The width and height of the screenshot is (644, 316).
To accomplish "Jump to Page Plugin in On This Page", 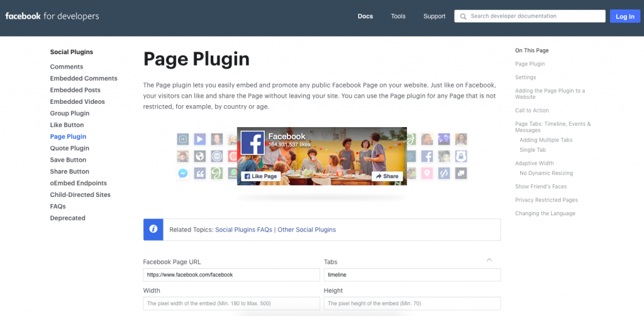I will 530,64.
